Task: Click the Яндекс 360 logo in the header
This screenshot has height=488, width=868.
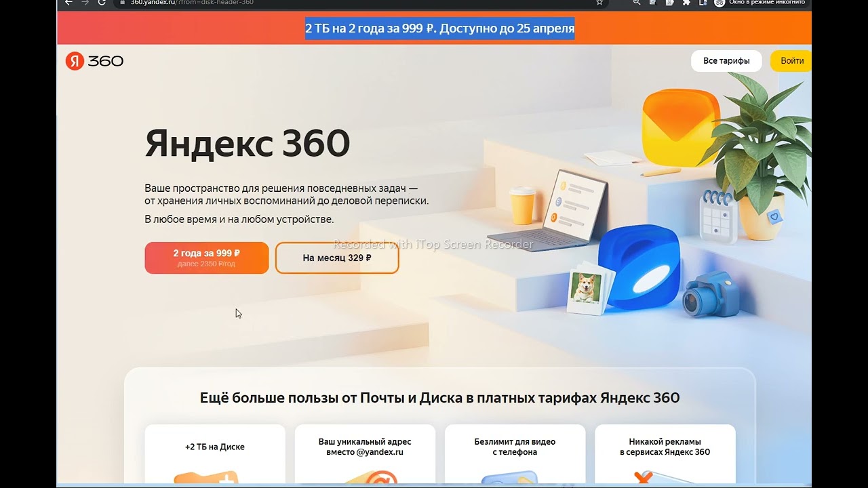Action: (94, 61)
